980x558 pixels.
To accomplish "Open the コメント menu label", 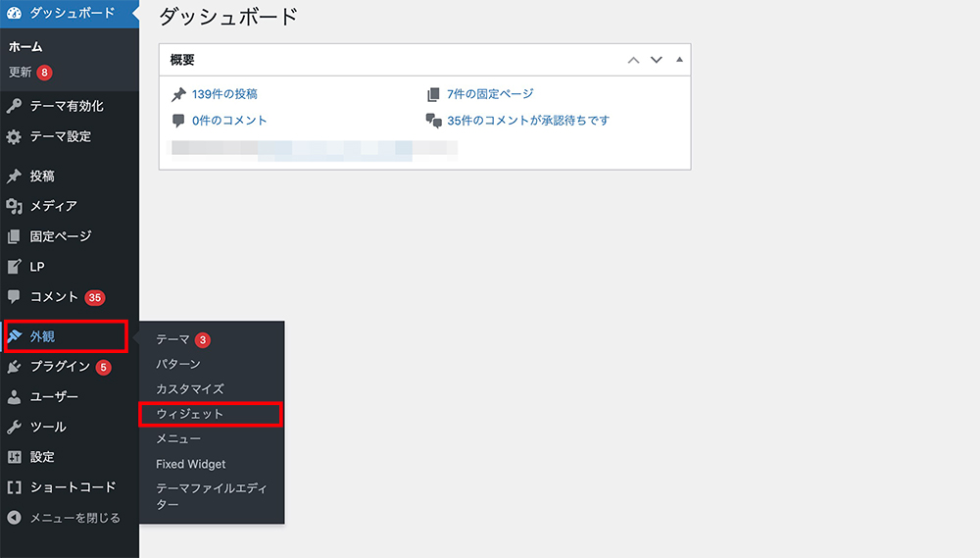I will (x=54, y=296).
